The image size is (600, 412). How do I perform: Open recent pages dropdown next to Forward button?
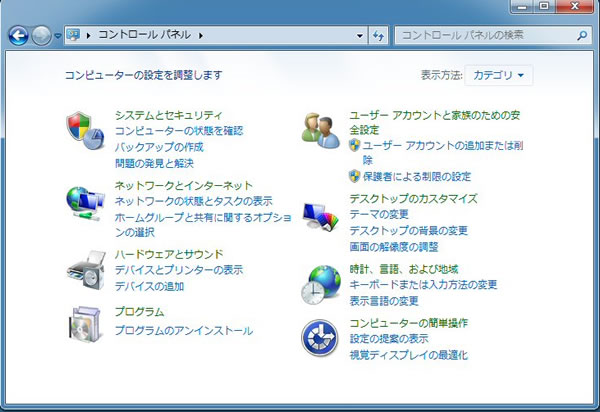[57, 36]
